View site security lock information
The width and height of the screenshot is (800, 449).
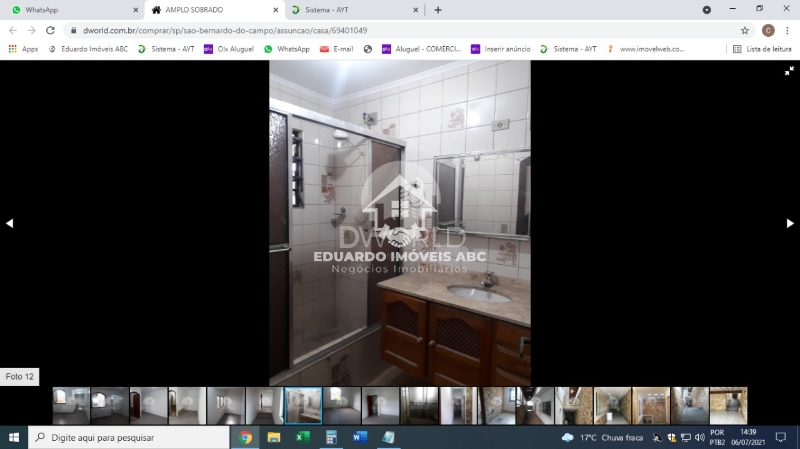[73, 31]
